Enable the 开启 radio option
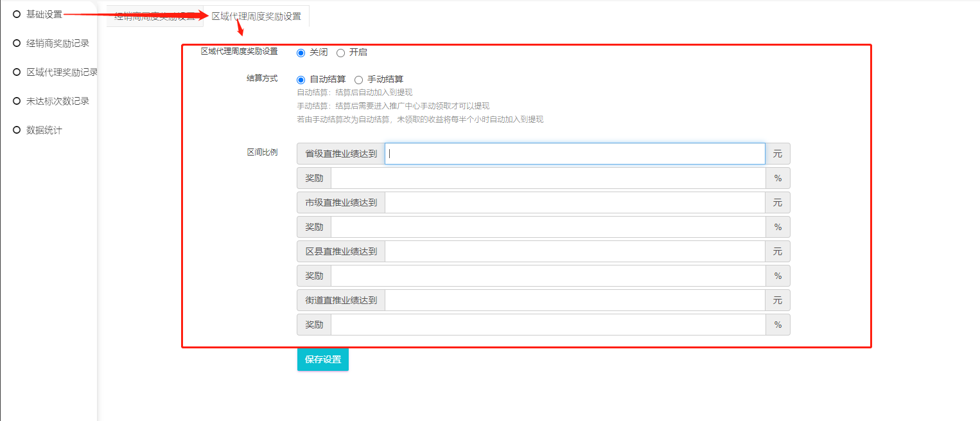Viewport: 980px width, 421px height. click(341, 53)
